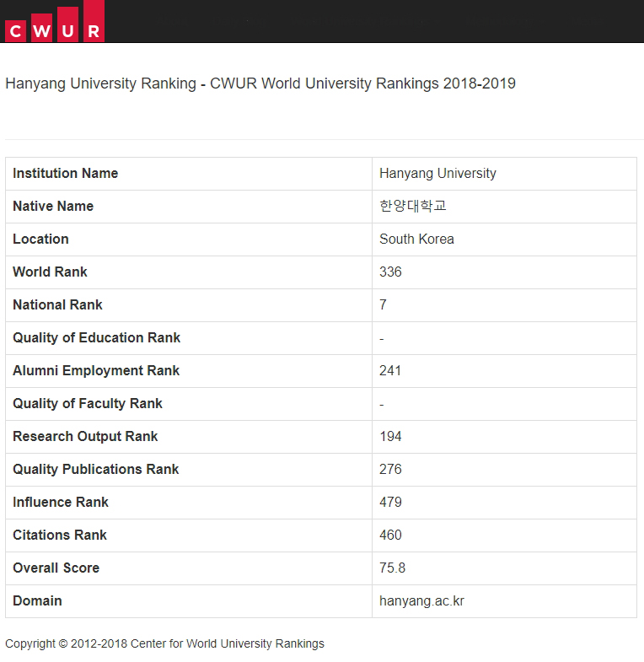
Task: Click the Influence Rank value 479
Action: click(390, 503)
